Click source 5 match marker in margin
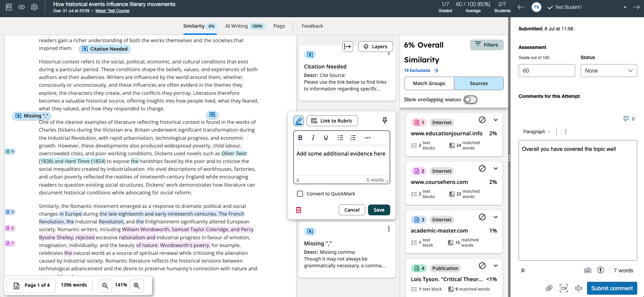Viewport: 644px width, 297px height. point(10,152)
